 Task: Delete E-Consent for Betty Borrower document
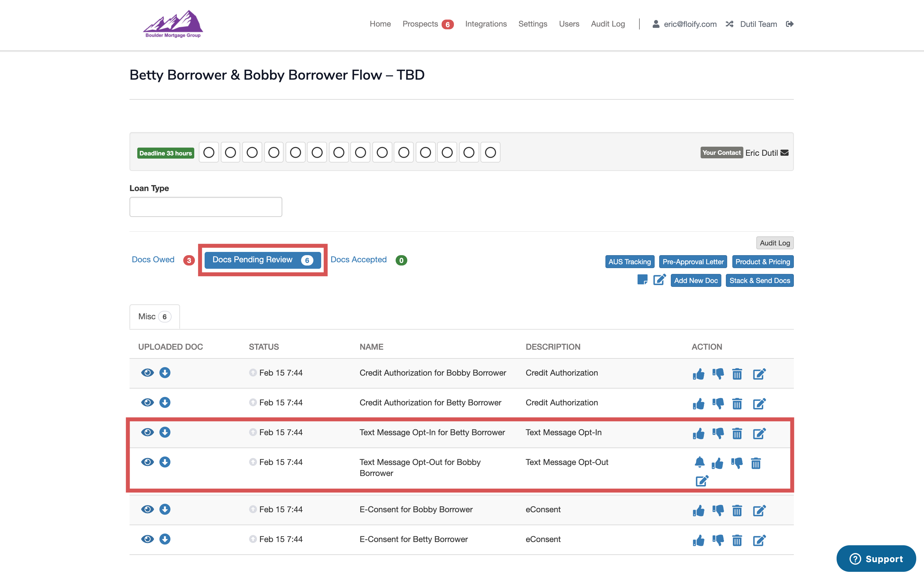coord(737,540)
